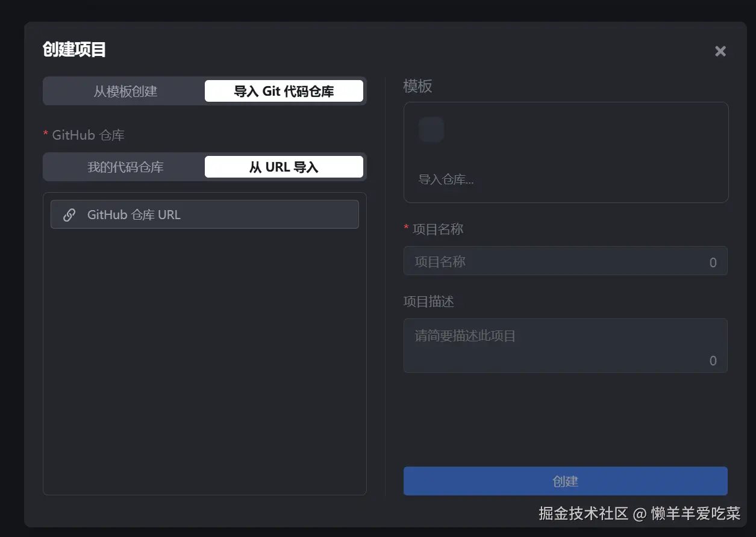The image size is (756, 537).
Task: Click the character counter in description box
Action: 712,361
